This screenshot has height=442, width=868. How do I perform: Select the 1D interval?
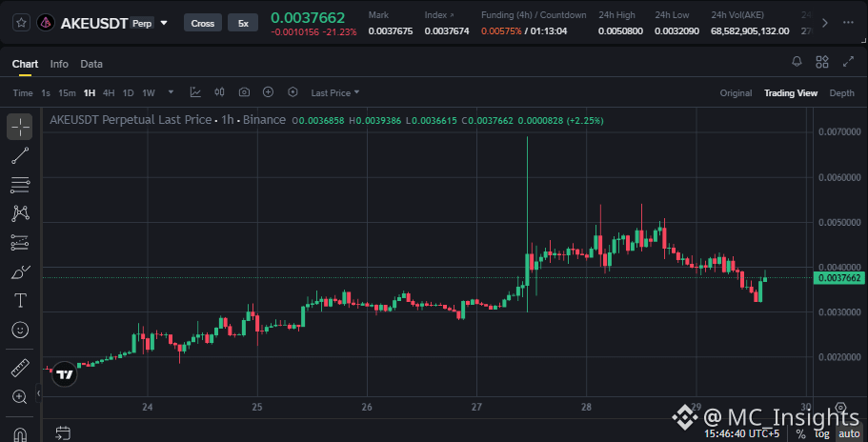tap(128, 93)
